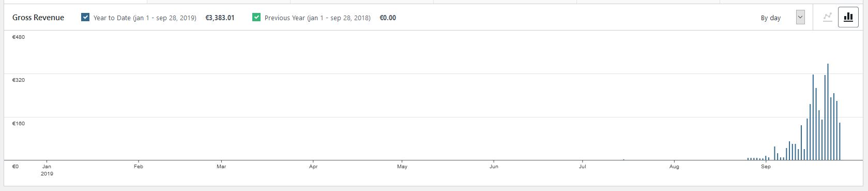Image resolution: width=868 pixels, height=191 pixels.
Task: Open the By day interval dropdown
Action: pyautogui.click(x=780, y=18)
